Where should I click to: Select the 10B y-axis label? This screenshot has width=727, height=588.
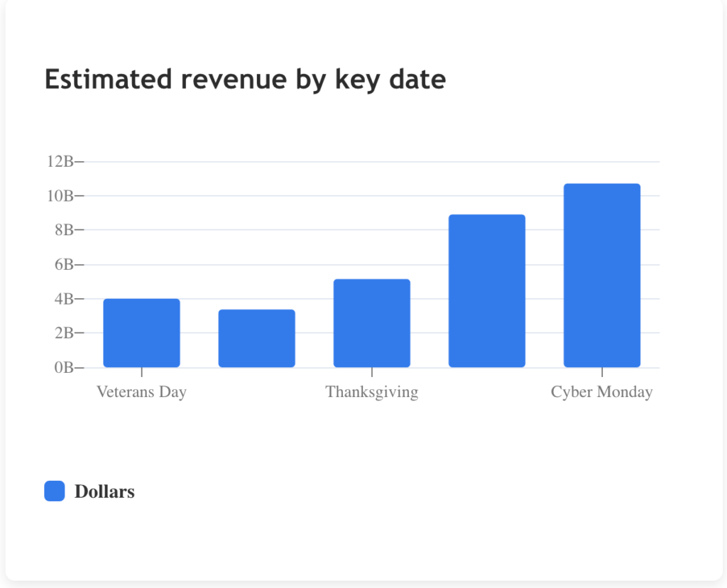pos(60,196)
